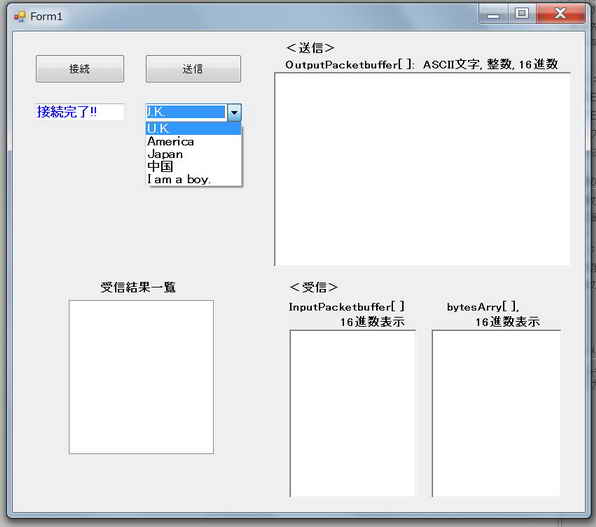The height and width of the screenshot is (527, 596).
Task: Minimize the Form1 window
Action: [493, 15]
